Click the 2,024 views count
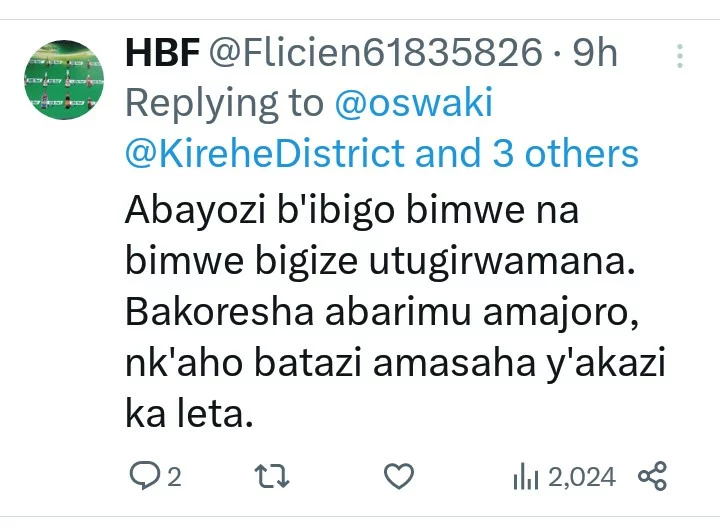Image resolution: width=720 pixels, height=530 pixels. pos(582,477)
